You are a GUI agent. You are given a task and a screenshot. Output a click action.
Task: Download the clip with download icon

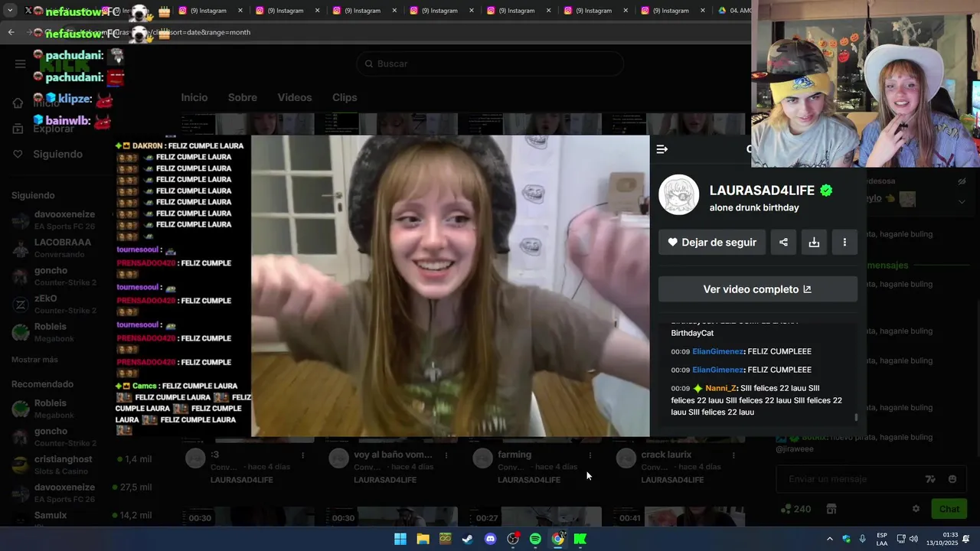[814, 242]
